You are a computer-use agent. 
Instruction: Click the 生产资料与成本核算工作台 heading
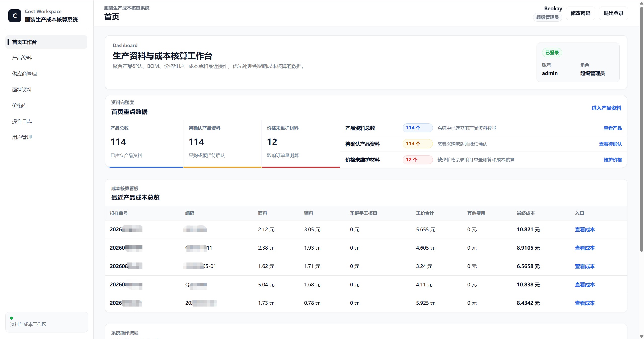[x=163, y=56]
